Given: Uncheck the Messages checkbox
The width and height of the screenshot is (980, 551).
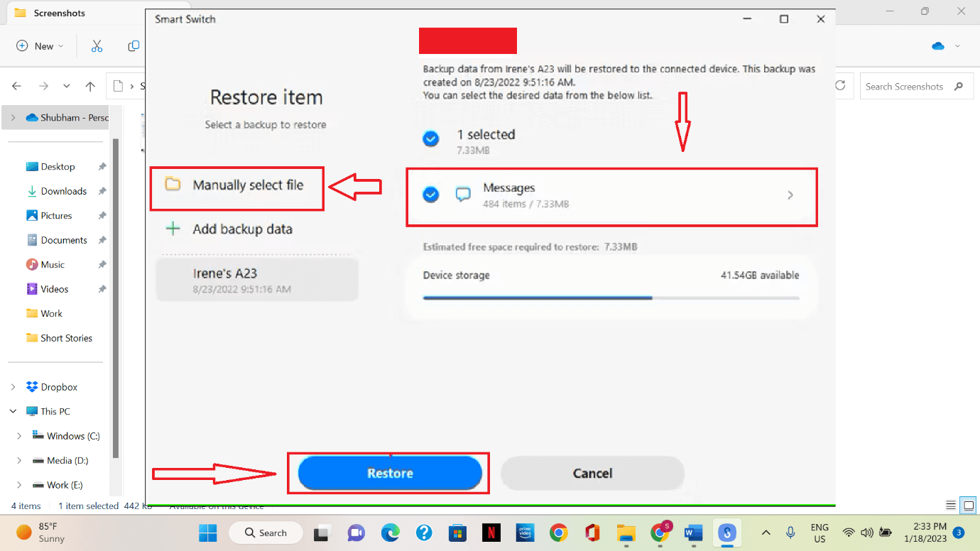Looking at the screenshot, I should coord(431,194).
